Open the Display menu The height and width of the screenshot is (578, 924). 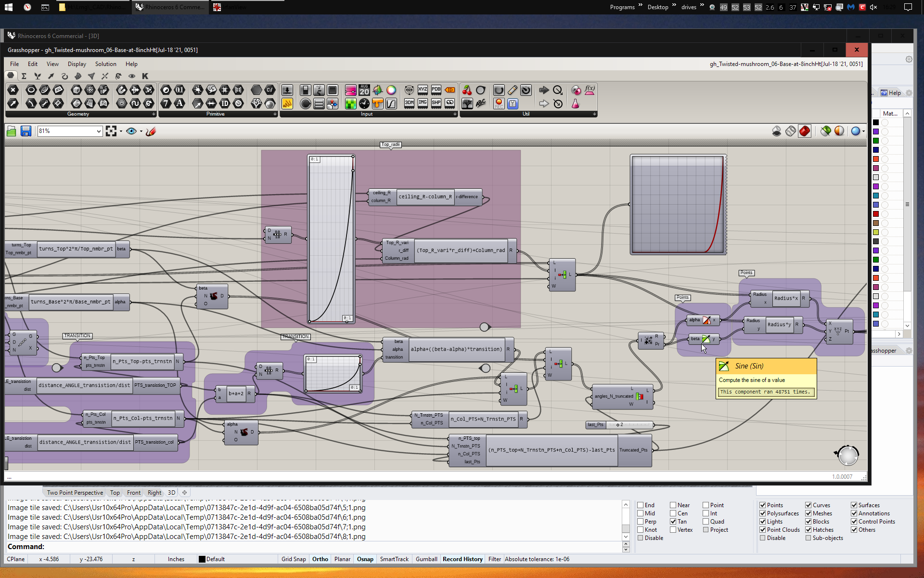[77, 64]
